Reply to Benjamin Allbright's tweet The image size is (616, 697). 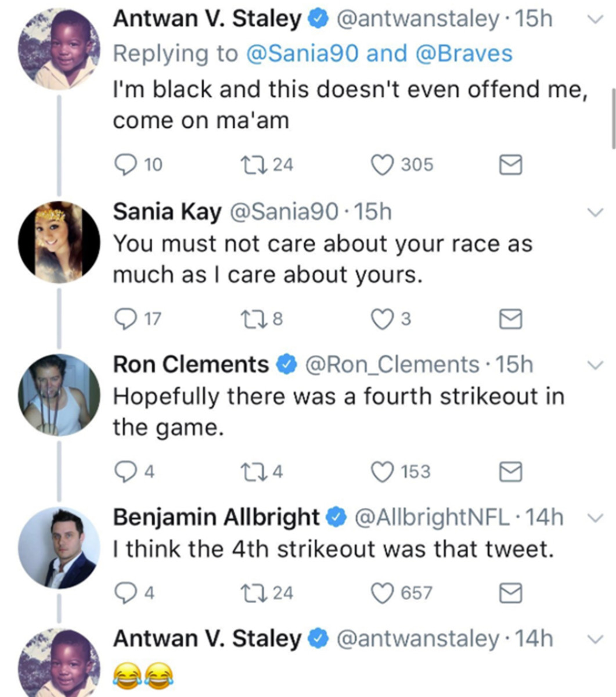coord(124,593)
